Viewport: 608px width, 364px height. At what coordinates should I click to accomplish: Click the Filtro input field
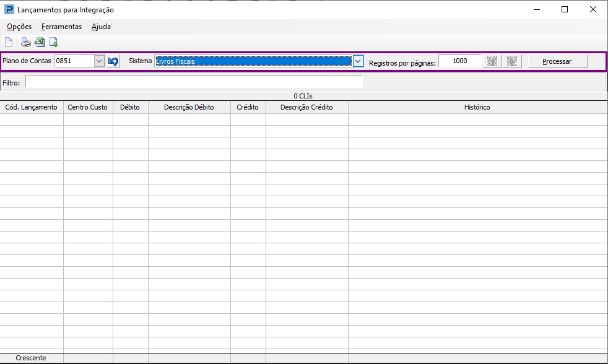click(194, 82)
